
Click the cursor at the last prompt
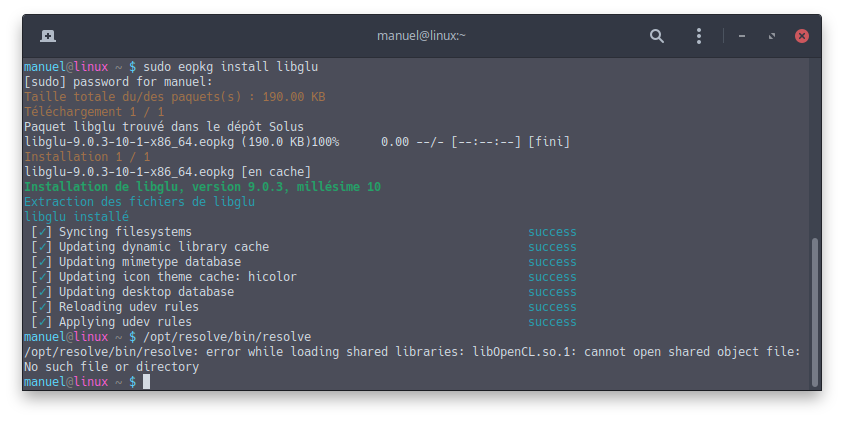(146, 382)
